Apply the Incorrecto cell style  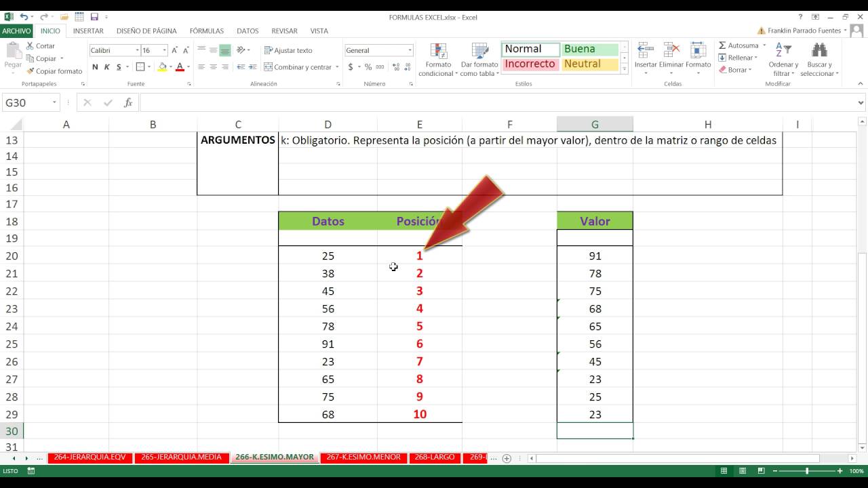click(x=530, y=64)
